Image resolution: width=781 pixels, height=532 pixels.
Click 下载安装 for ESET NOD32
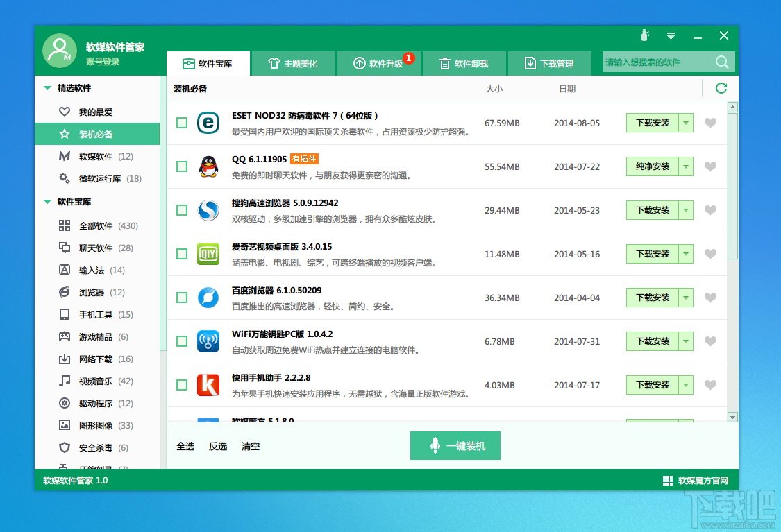[653, 123]
